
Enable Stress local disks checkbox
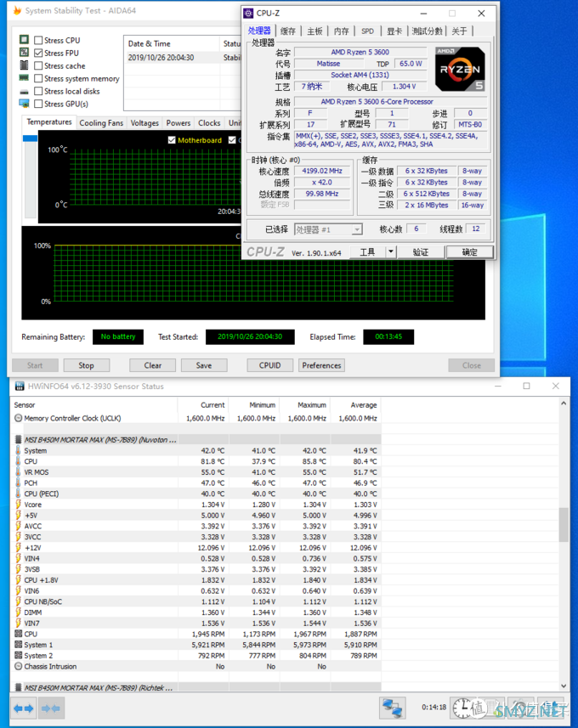click(38, 91)
